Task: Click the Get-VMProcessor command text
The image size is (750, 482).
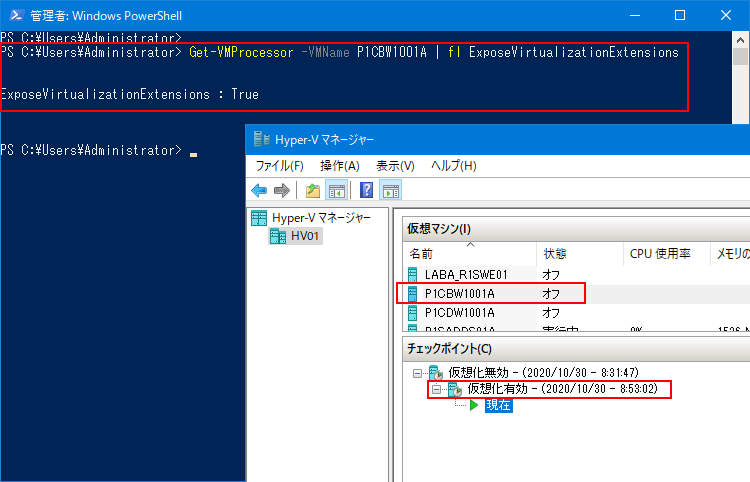Action: pos(241,52)
